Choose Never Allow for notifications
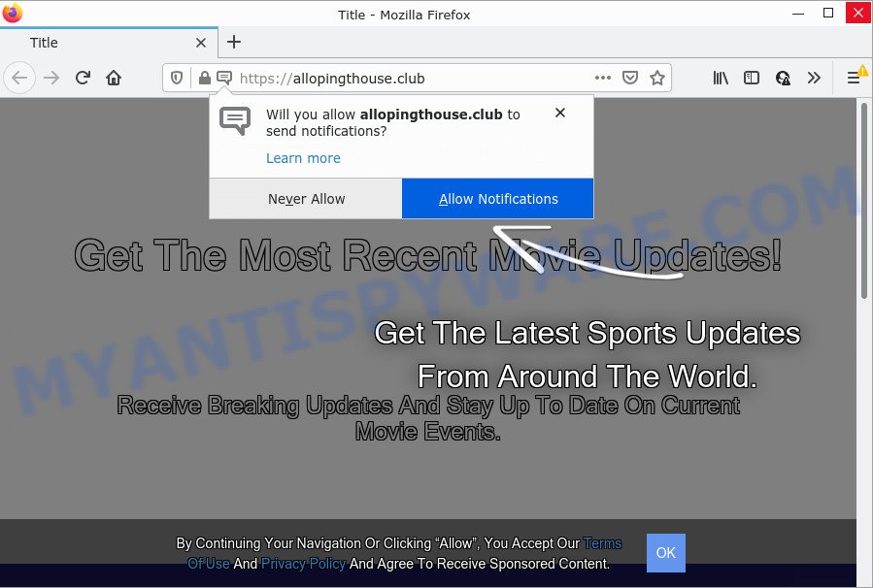Viewport: 873px width, 588px height. 306,199
